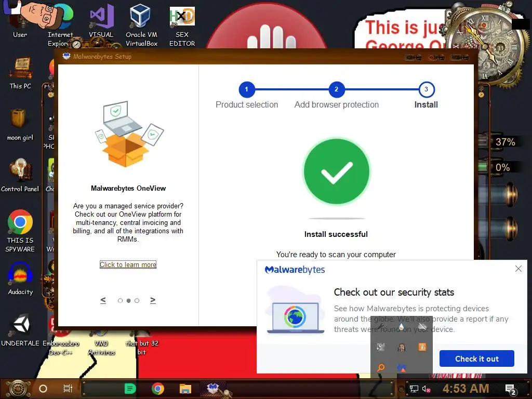
Task: Click the Malwarebytes logo in the popup
Action: 295,270
